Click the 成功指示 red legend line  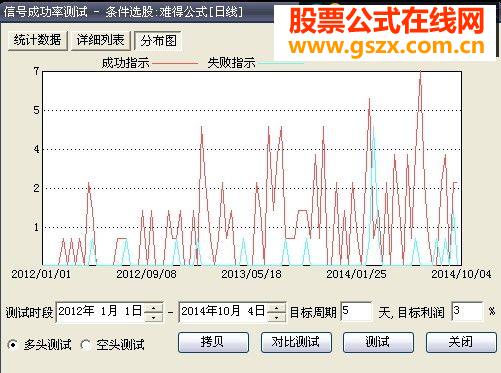point(175,63)
